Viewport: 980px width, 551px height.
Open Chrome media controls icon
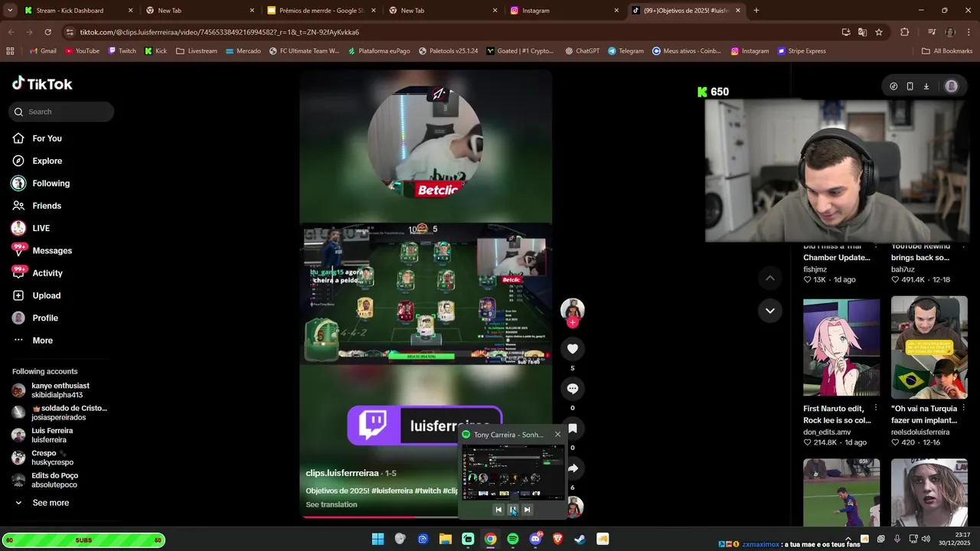[x=932, y=32]
